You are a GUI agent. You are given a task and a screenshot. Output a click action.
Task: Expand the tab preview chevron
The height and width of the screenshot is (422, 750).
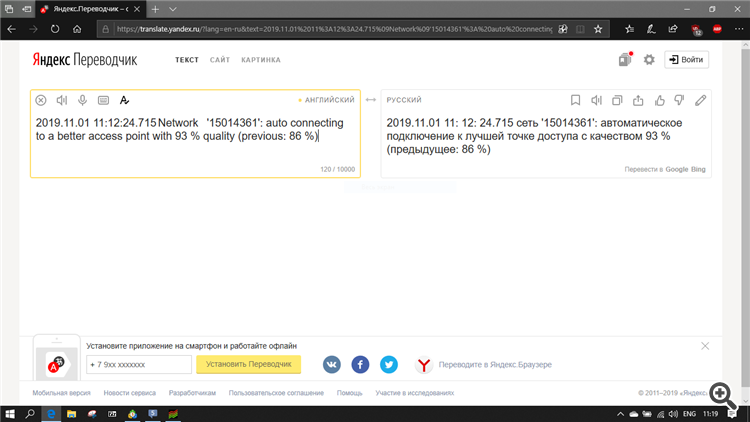173,9
